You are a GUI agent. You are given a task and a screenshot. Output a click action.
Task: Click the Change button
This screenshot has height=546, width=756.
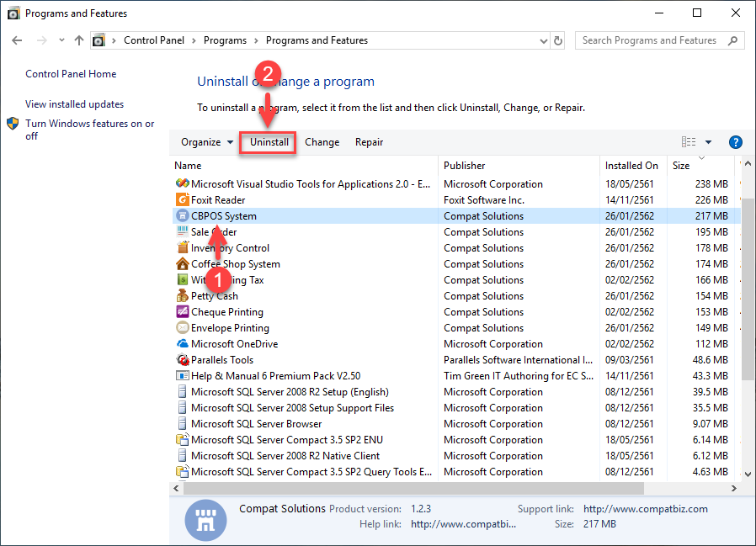click(322, 142)
